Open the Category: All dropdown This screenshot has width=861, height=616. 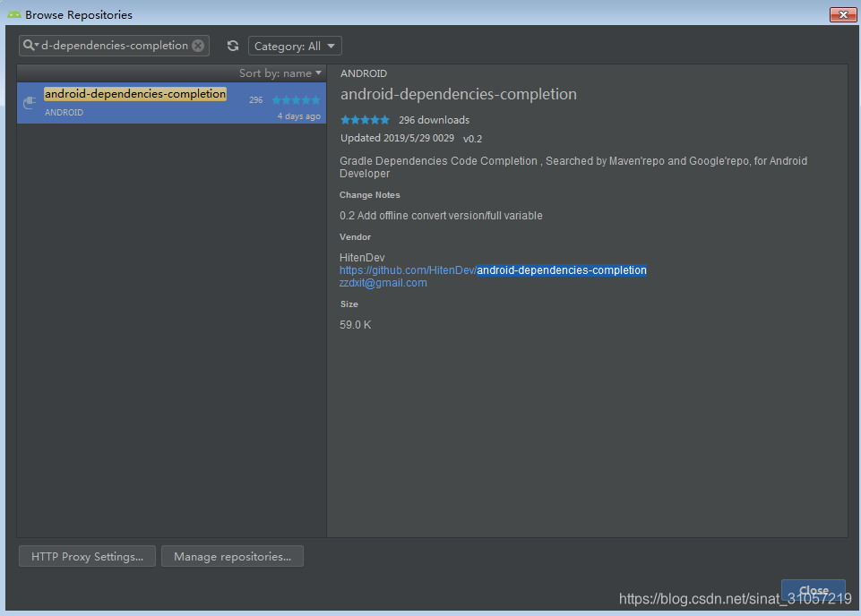click(x=295, y=46)
